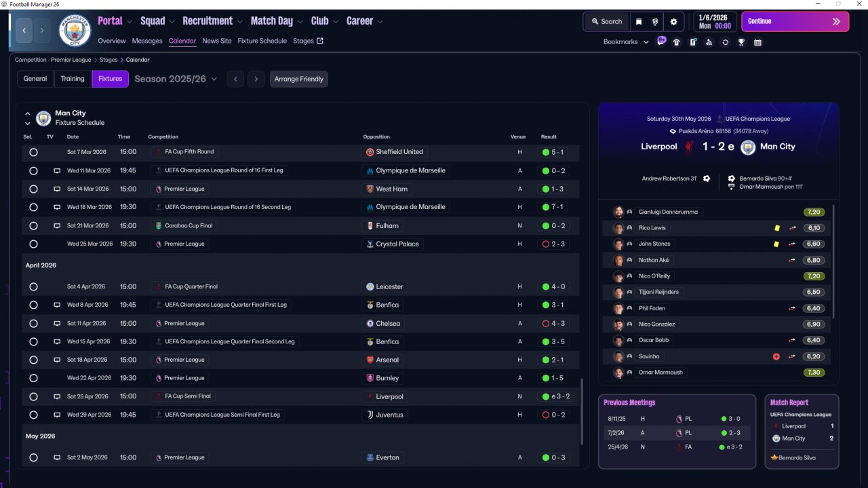Click Arrange Friendly

(299, 79)
